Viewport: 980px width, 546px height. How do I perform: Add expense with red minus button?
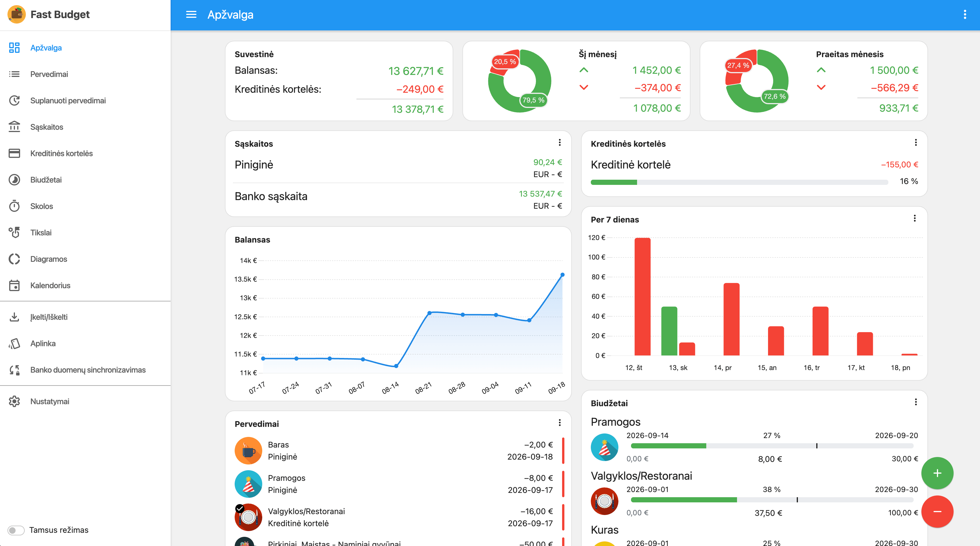(x=937, y=511)
